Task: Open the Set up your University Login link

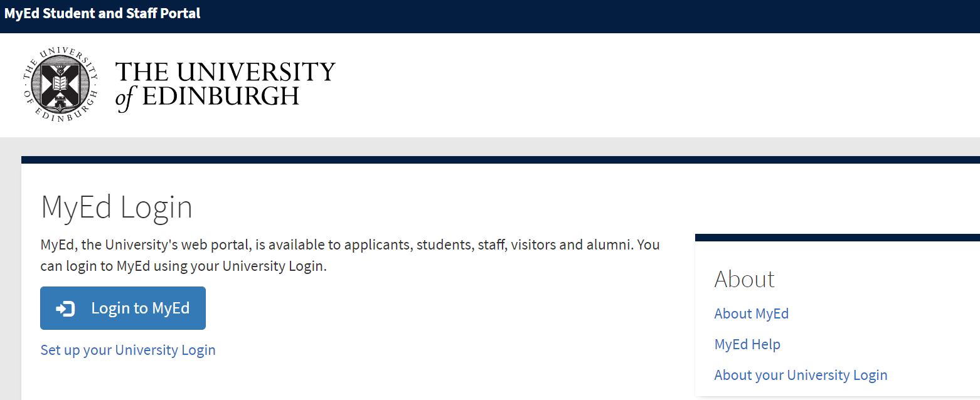Action: [128, 350]
